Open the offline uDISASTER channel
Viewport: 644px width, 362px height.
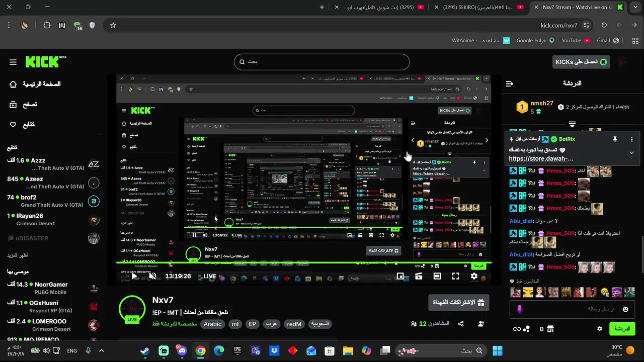click(53, 238)
